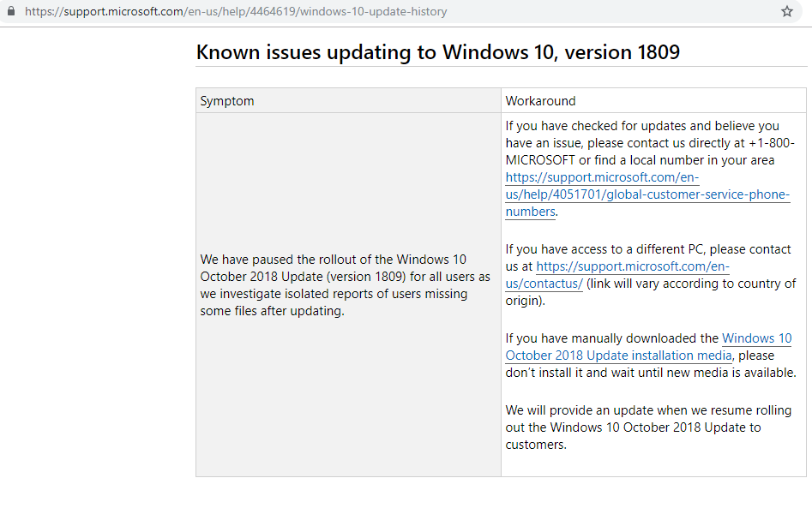Screen dimensions: 812x508
Task: Click the padlock site security icon
Action: pos(11,11)
